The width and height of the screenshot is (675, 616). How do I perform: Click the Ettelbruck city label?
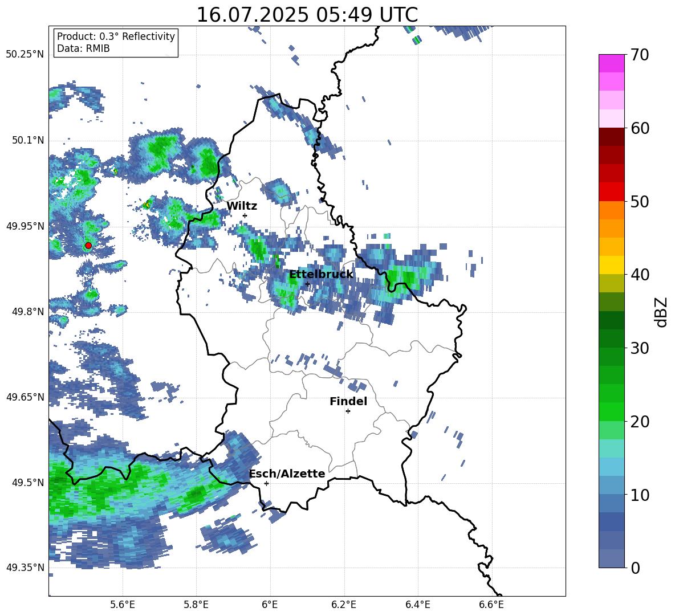321,275
